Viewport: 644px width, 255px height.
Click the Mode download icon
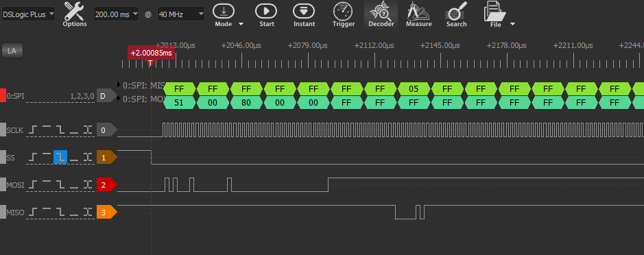[224, 11]
